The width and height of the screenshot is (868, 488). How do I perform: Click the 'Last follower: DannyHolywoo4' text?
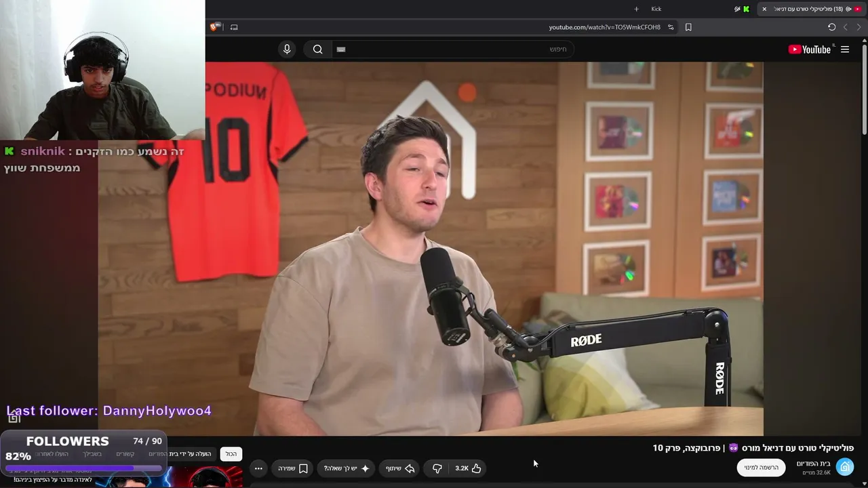109,411
